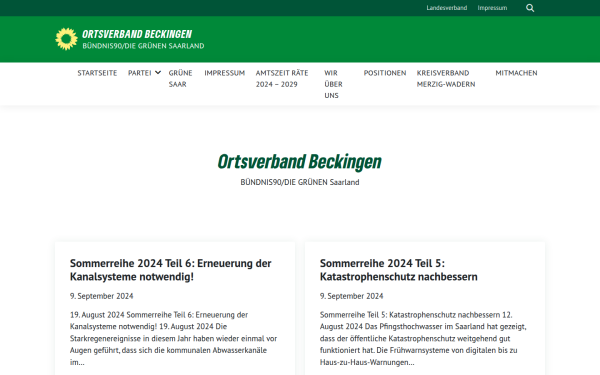Select Wir über uns menu item
The height and width of the screenshot is (375, 600).
point(333,84)
